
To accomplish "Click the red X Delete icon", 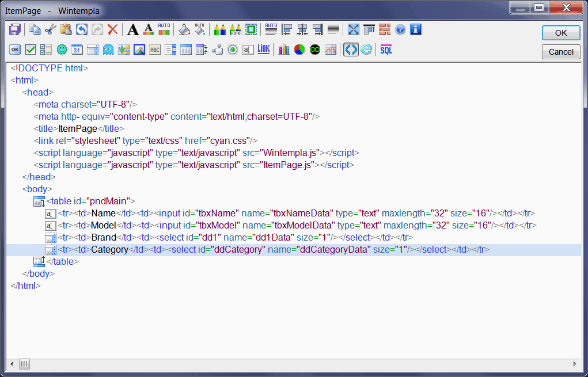I will click(112, 29).
